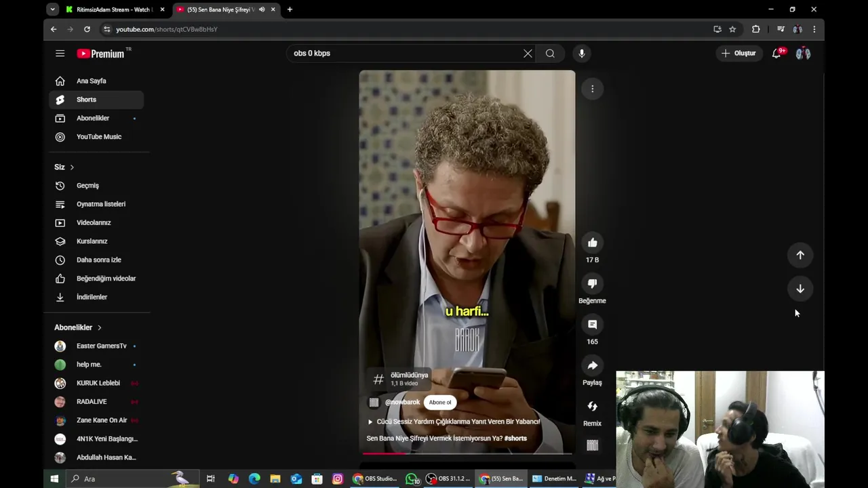Open Beğendiğim videolar
The width and height of the screenshot is (868, 488).
96,279
